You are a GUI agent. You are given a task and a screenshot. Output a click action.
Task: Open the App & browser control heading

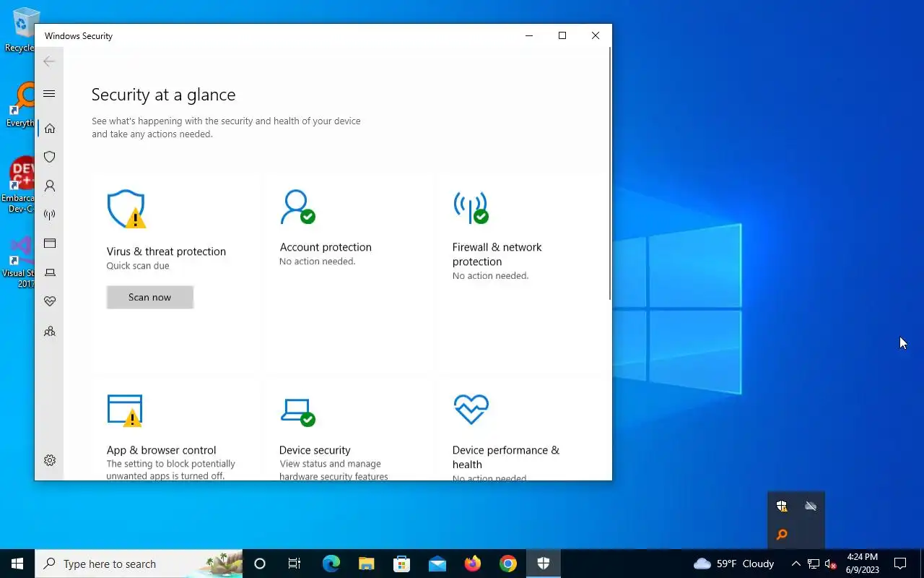tap(161, 450)
